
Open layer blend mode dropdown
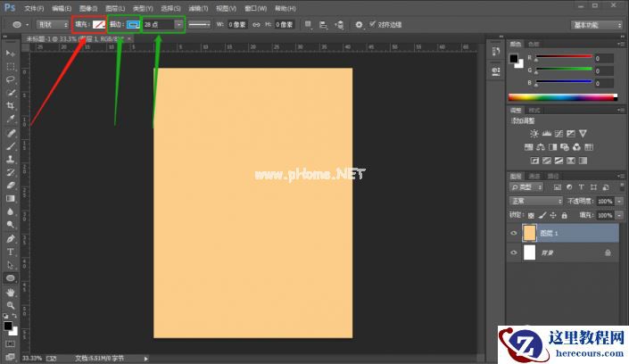[535, 201]
